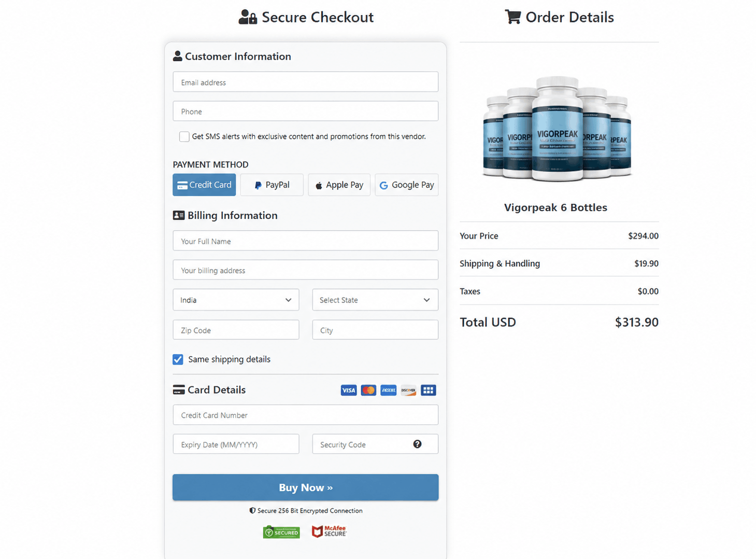756x559 pixels.
Task: Click the $0.00 taxes value
Action: click(648, 291)
